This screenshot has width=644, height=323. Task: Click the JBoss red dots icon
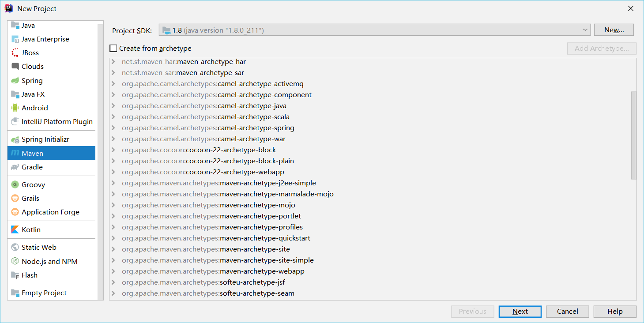(15, 53)
